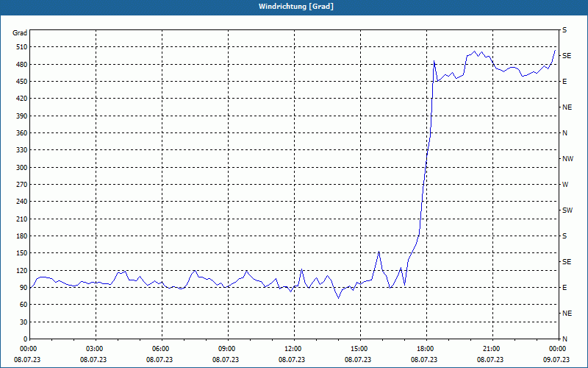This screenshot has height=368, width=588.
Task: Select the '420' y-axis value
Action: (x=22, y=99)
